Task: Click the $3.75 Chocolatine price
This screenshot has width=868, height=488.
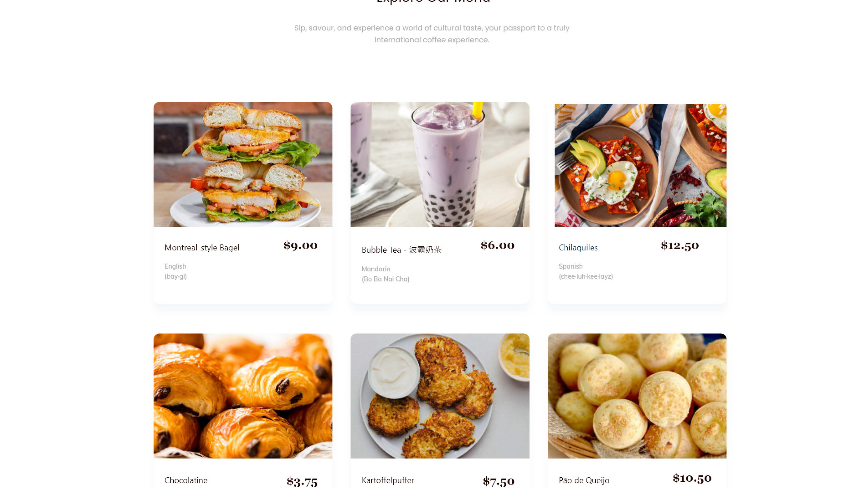Action: [x=302, y=482]
